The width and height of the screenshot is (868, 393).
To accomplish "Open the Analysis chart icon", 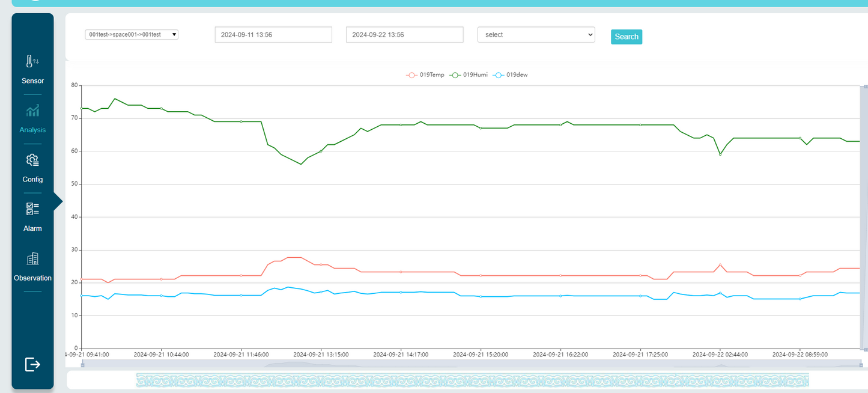I will coord(32,111).
